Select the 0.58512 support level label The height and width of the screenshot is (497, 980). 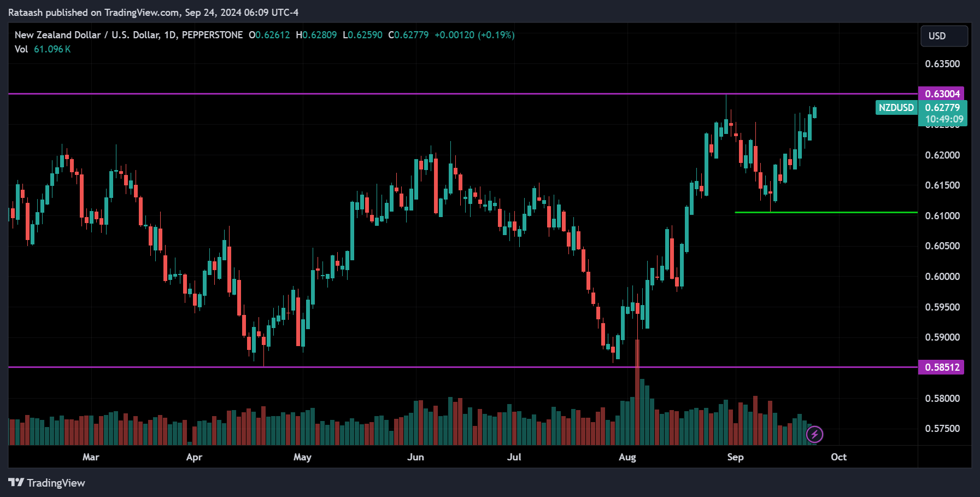[x=942, y=367]
